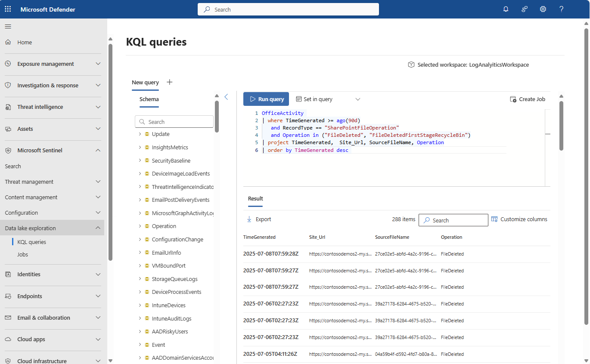Screen dimensions: 590x364
Task: Open the settings gear icon
Action: point(543,9)
